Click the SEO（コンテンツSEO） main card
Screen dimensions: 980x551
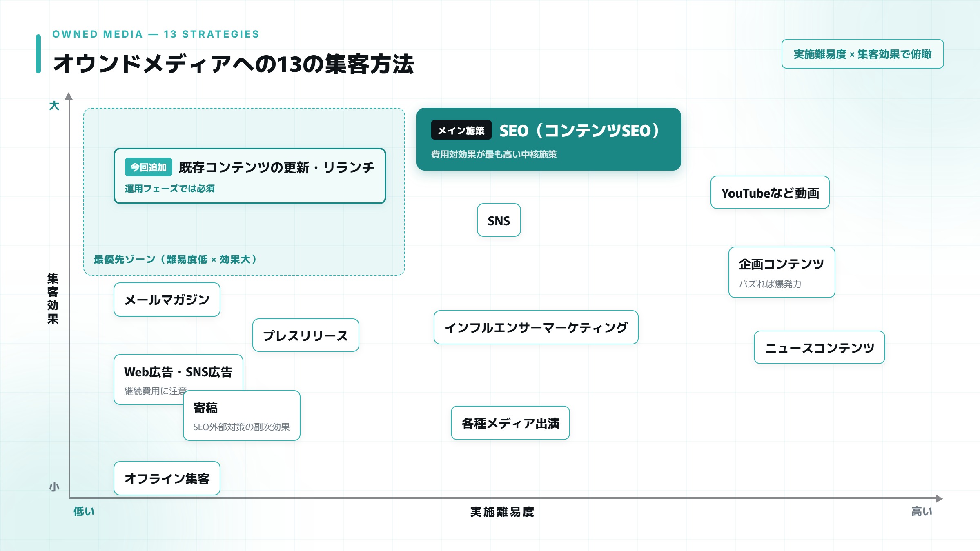[548, 139]
